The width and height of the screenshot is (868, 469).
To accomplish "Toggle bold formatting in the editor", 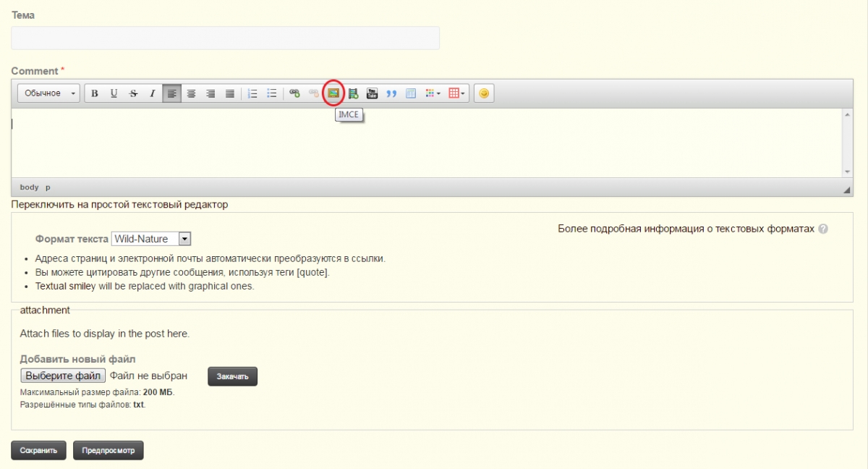I will 95,93.
